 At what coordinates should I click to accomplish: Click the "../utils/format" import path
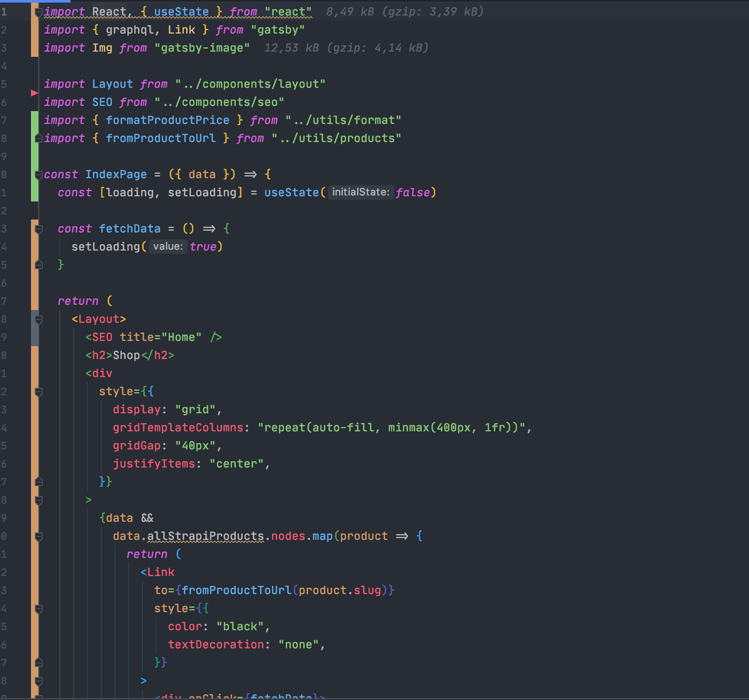coord(343,120)
